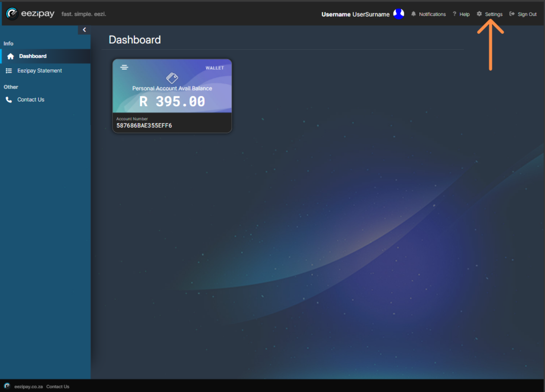Click the footer eezipay logo icon

tap(7, 386)
